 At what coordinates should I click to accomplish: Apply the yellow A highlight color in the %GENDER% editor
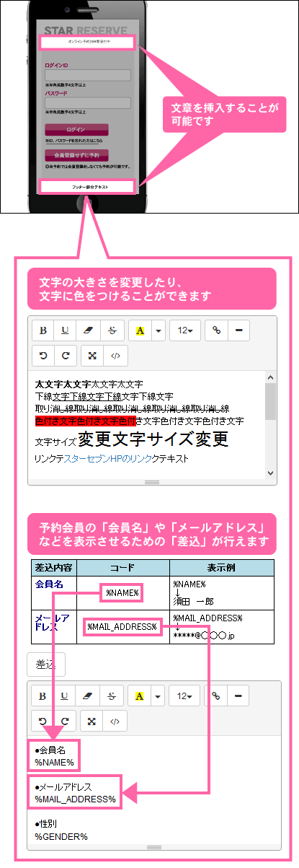pos(140,696)
